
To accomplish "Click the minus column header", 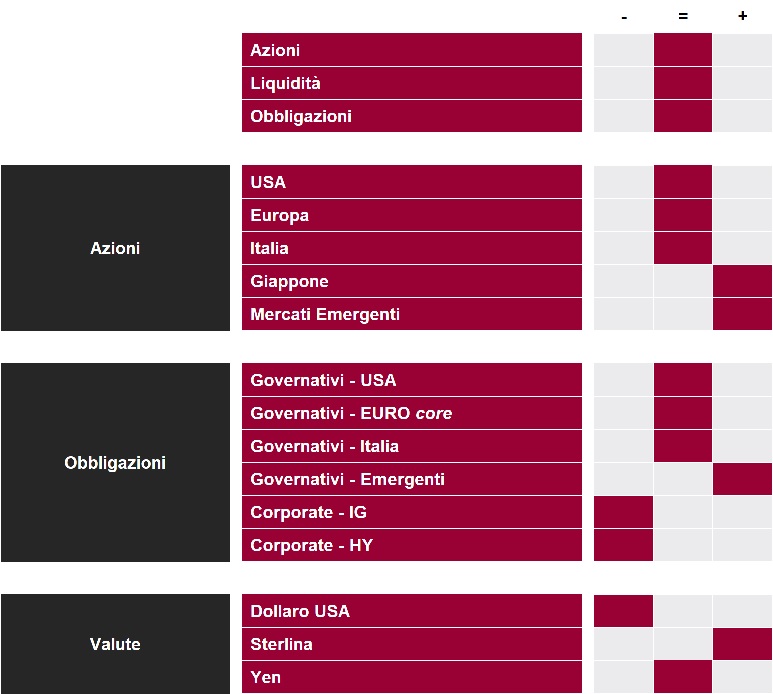I will pyautogui.click(x=624, y=17).
